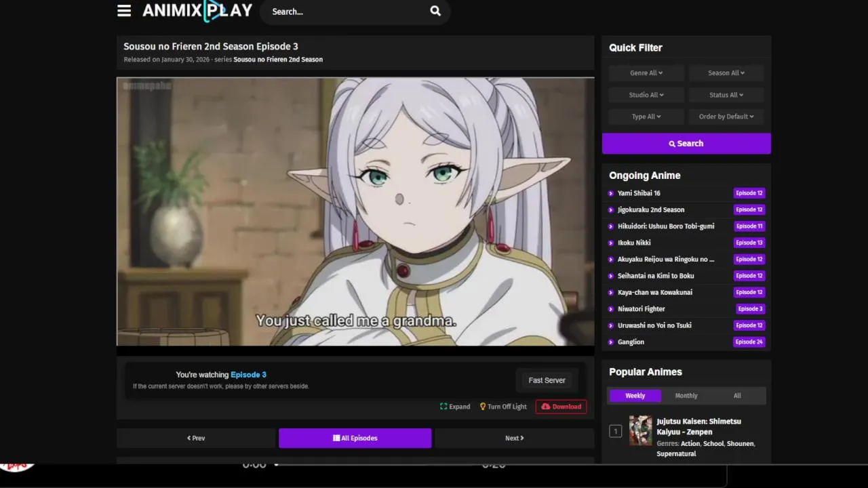Click the red Download button
The width and height of the screenshot is (868, 488).
[x=561, y=407]
